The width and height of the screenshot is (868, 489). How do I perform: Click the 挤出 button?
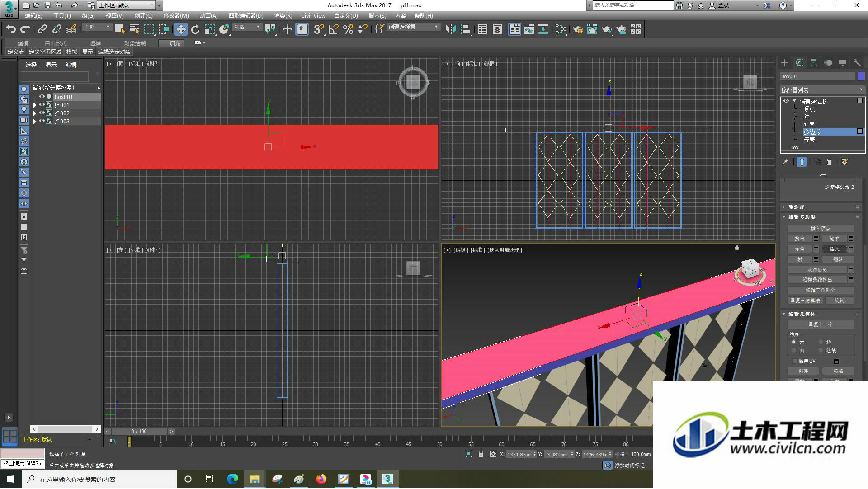coord(799,239)
